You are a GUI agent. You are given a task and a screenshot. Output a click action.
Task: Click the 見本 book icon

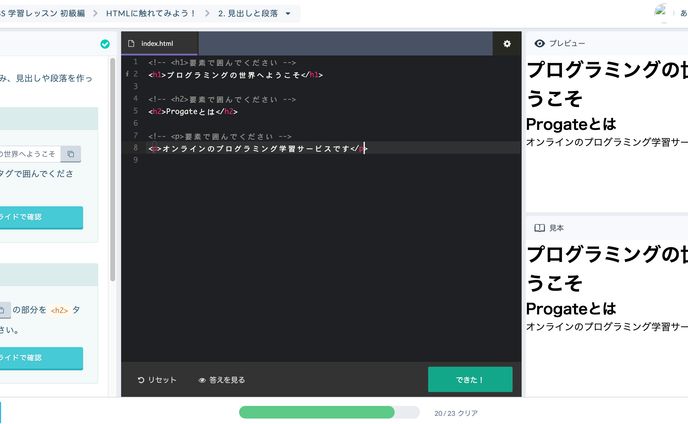[x=539, y=228]
